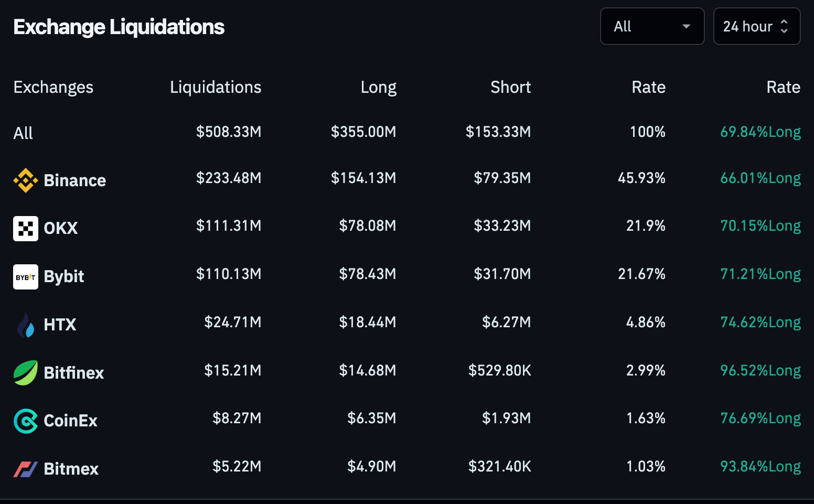Click the Bitmex logo icon
Screen dimensions: 814x504
[25, 469]
